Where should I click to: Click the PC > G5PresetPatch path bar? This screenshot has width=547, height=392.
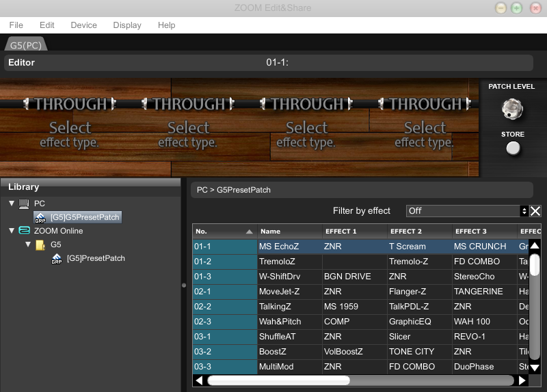(x=362, y=190)
